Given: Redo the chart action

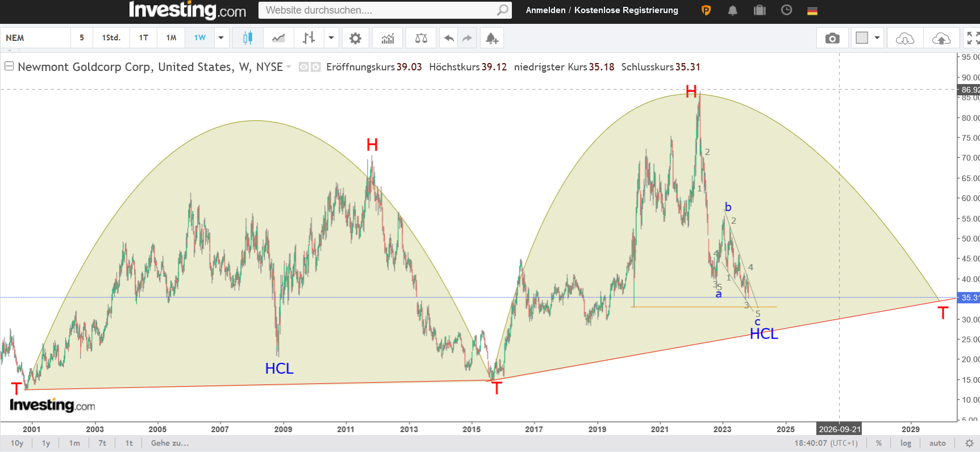Looking at the screenshot, I should point(467,38).
